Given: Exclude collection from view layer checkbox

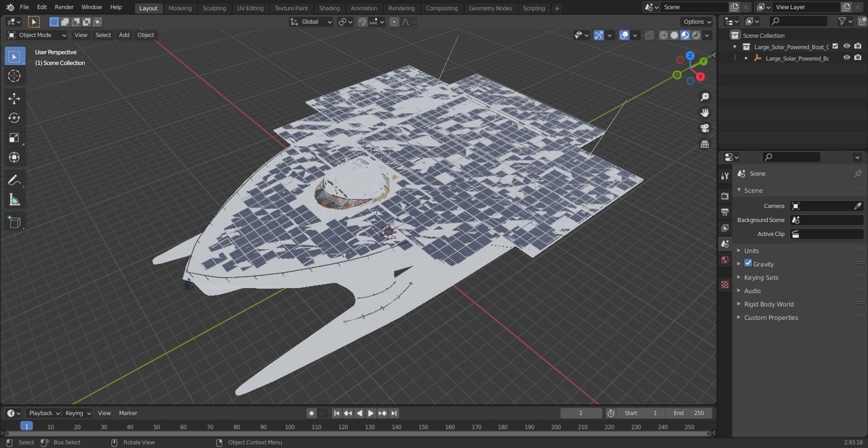Looking at the screenshot, I should 835,46.
